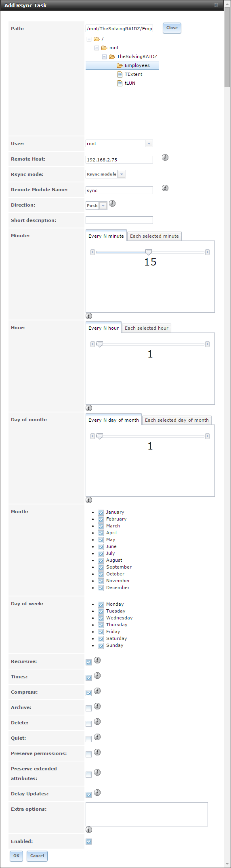Image resolution: width=231 pixels, height=868 pixels.
Task: Switch to Each selected minute tab
Action: point(154,236)
